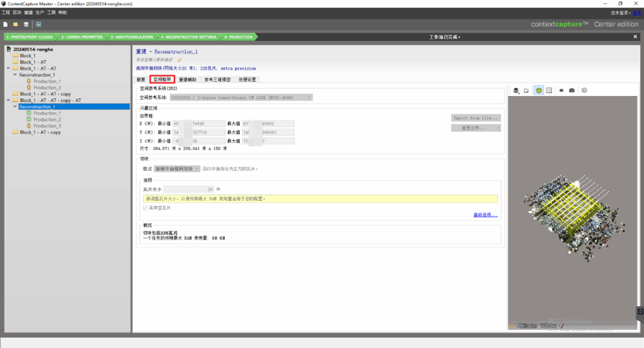Click the 登录 link at top right
Screen dimensions: 644x348
coord(637,13)
